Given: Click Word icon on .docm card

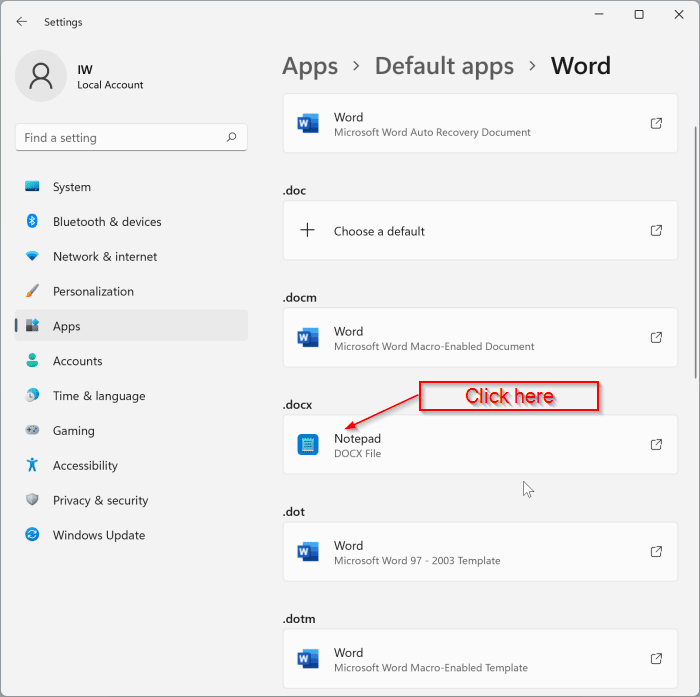Looking at the screenshot, I should (x=308, y=338).
